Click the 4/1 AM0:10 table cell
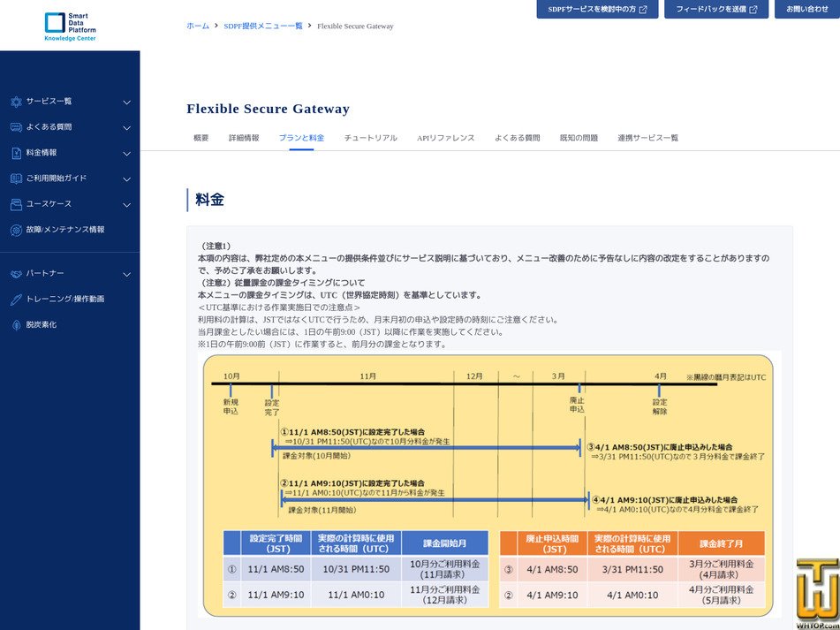 pos(632,596)
